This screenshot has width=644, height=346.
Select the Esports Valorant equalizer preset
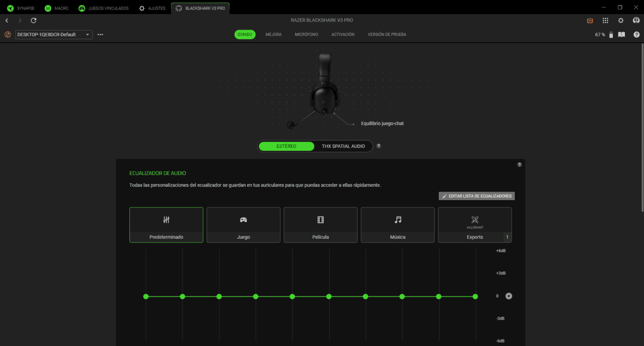(x=475, y=225)
